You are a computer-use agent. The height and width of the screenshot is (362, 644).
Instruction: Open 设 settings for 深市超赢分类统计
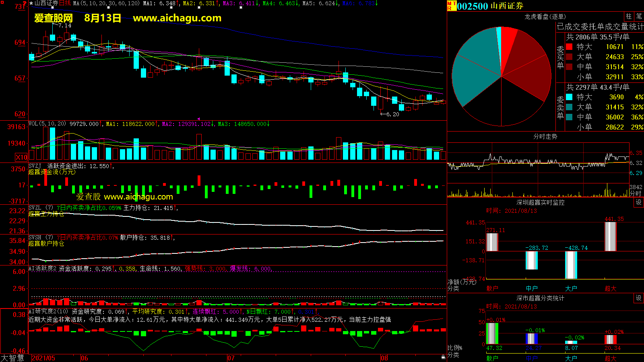[638, 298]
